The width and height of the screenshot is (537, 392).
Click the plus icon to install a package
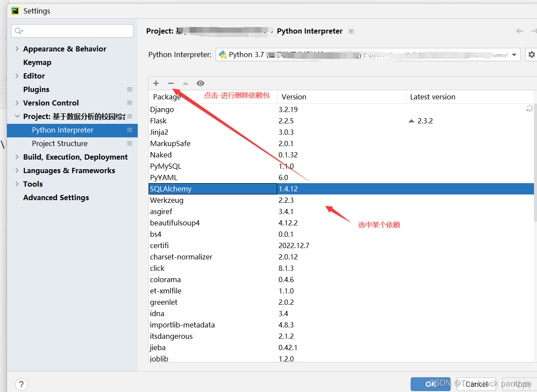[x=156, y=83]
